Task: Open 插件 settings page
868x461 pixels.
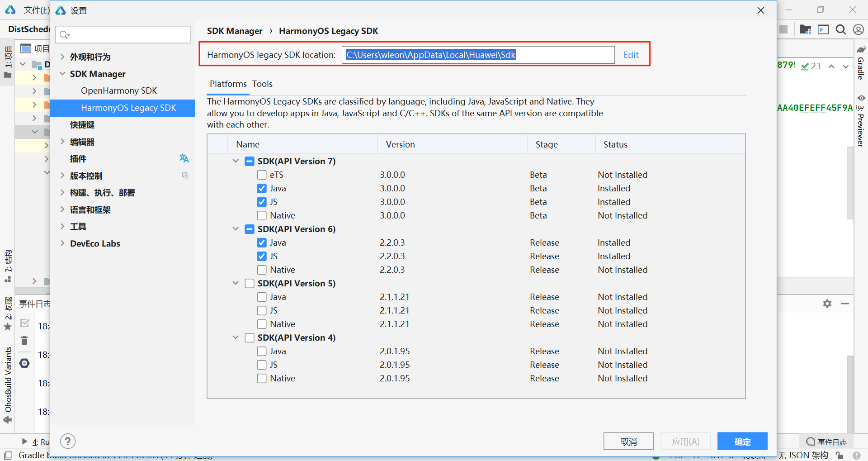Action: (x=78, y=159)
